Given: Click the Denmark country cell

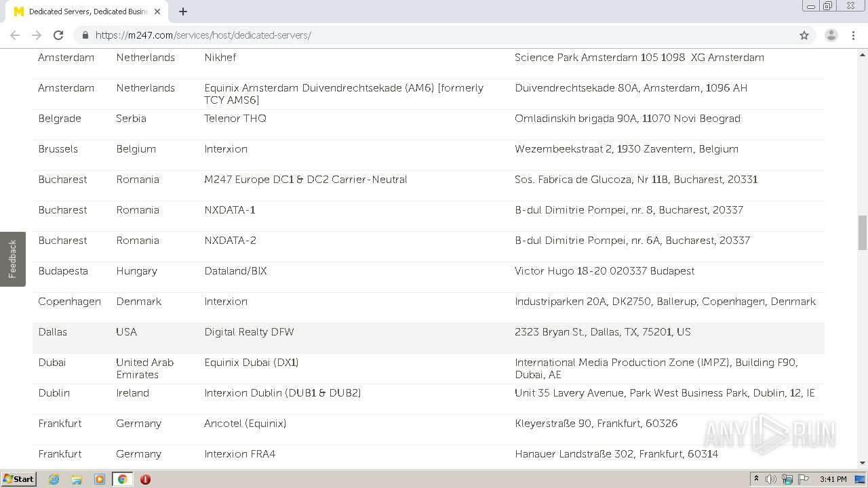Looking at the screenshot, I should [x=138, y=302].
